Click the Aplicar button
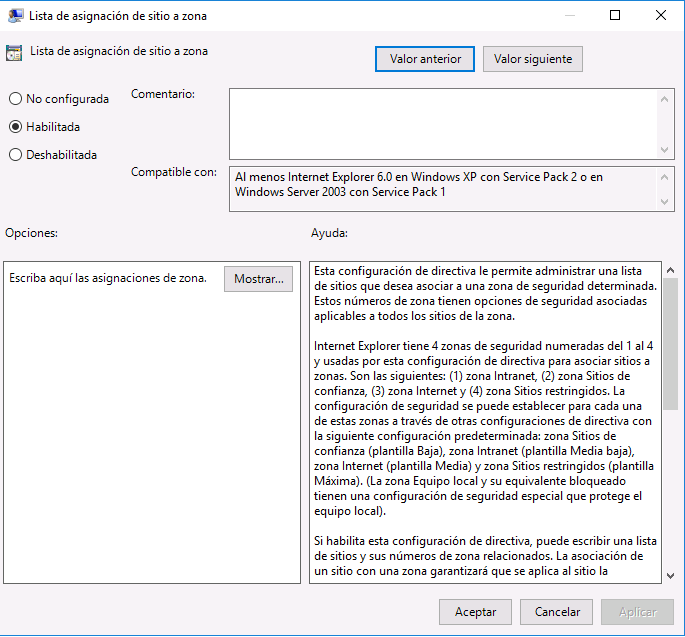Screen dimensions: 685x637 pyautogui.click(x=638, y=612)
